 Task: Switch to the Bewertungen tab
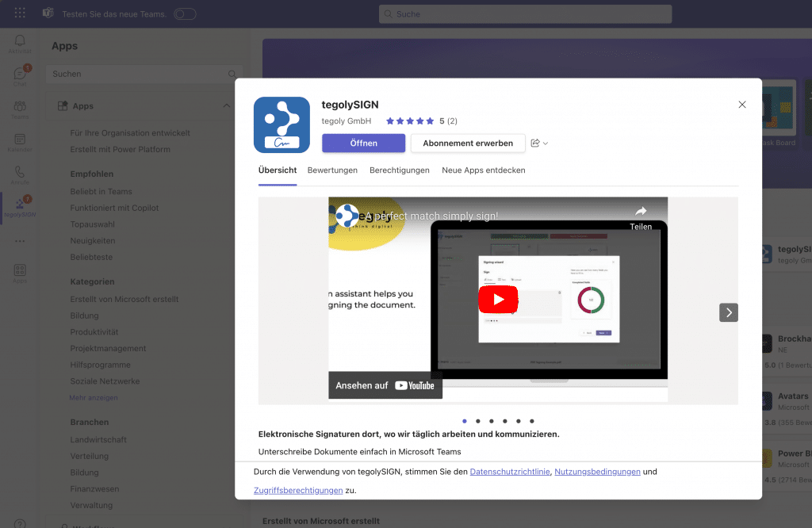(332, 170)
